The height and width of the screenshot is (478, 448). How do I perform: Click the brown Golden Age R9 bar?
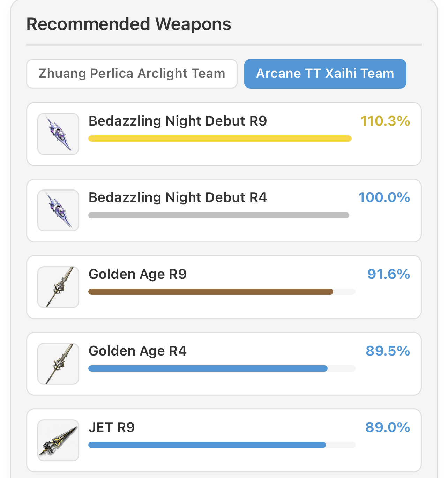pyautogui.click(x=211, y=292)
